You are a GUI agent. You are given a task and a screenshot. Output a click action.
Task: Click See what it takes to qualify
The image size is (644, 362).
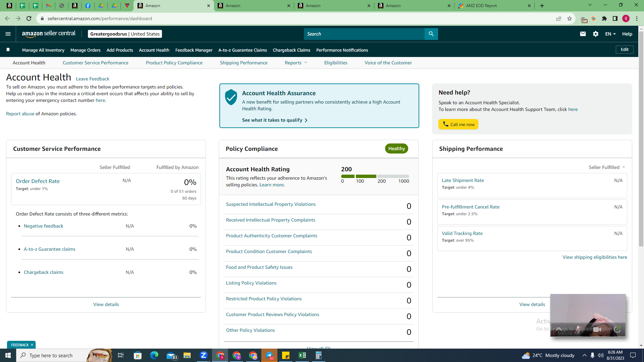pyautogui.click(x=275, y=120)
